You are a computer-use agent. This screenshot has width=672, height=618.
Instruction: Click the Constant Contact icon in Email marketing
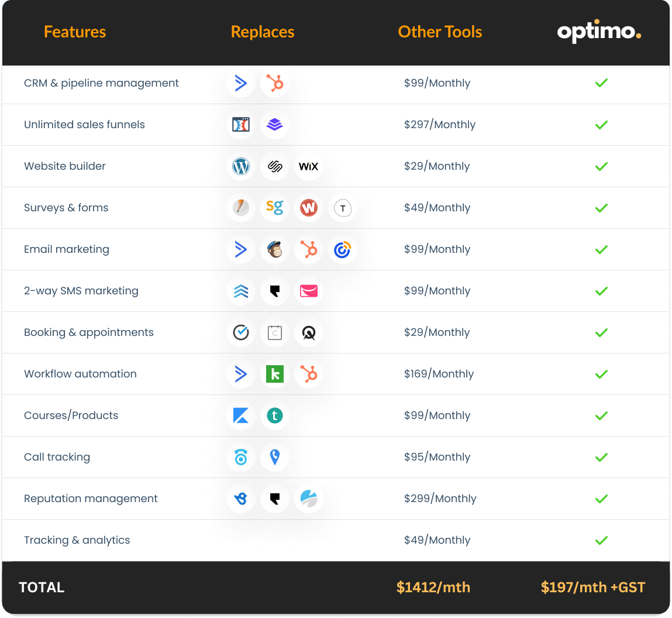pos(342,249)
